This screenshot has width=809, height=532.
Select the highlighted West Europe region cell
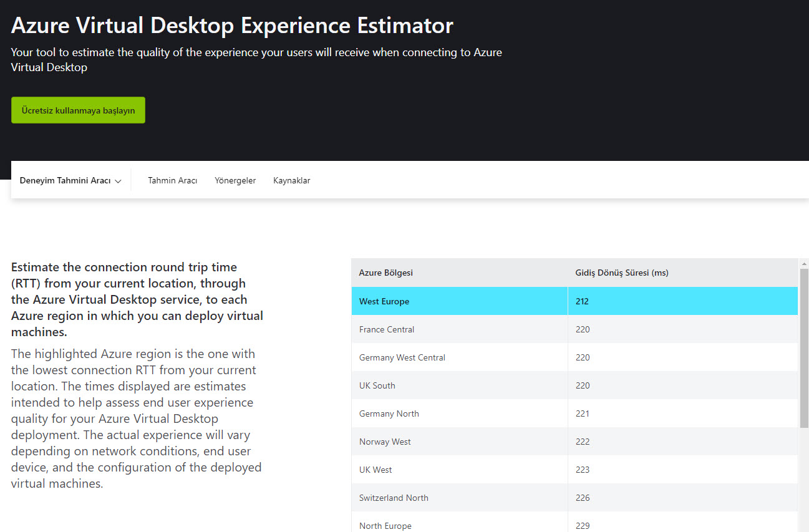tap(384, 301)
